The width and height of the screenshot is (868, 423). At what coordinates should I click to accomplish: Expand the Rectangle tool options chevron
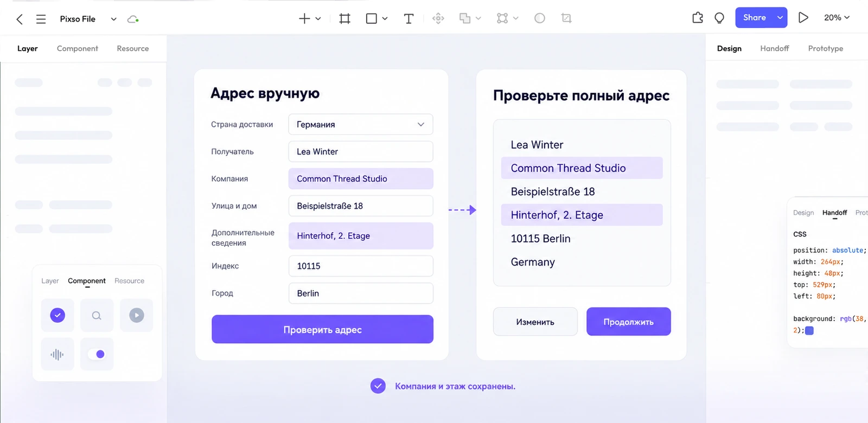point(385,18)
